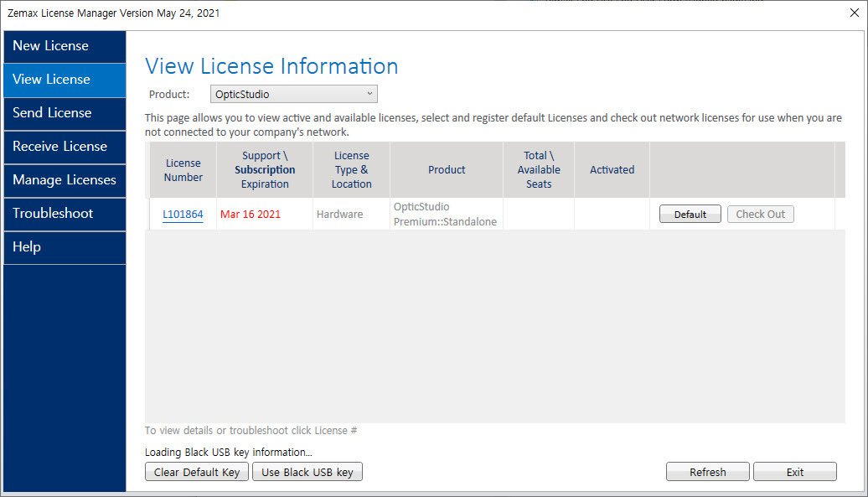This screenshot has height=497, width=868.
Task: Choose Use Black USB key
Action: click(307, 472)
